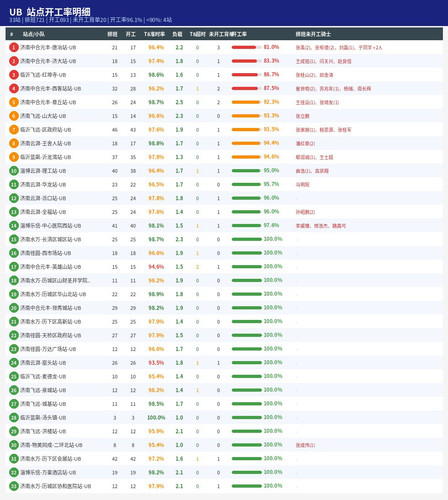Screen dimensions: 448x500
Task: Click the green rank 22 badge
Action: pyautogui.click(x=14, y=335)
